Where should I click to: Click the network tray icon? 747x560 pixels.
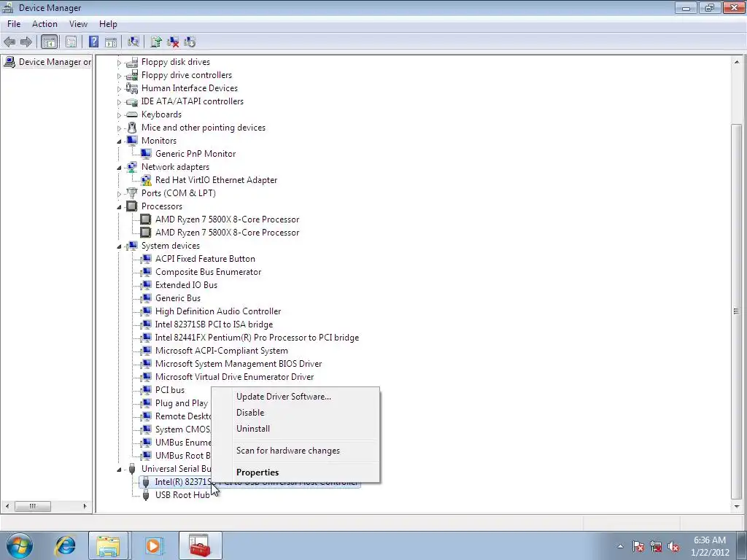(656, 547)
